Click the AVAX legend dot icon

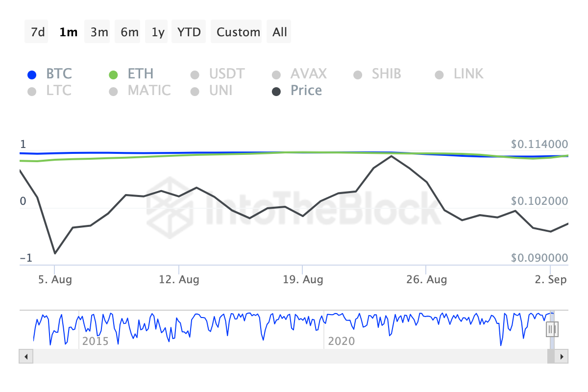click(x=276, y=74)
